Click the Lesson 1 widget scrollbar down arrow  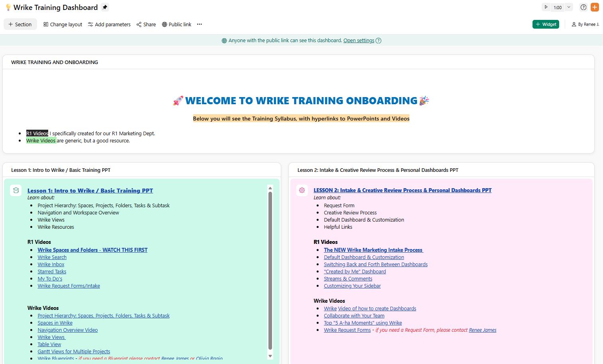pyautogui.click(x=270, y=356)
